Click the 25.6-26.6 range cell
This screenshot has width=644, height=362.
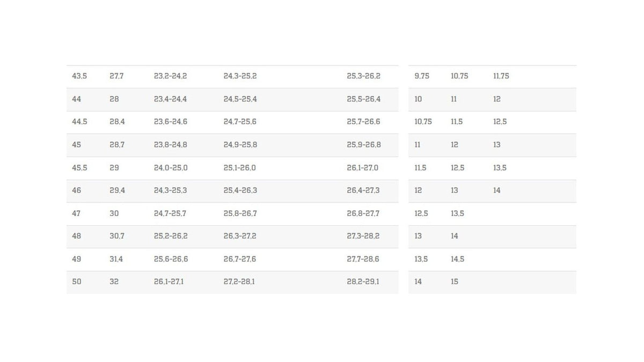(x=171, y=259)
